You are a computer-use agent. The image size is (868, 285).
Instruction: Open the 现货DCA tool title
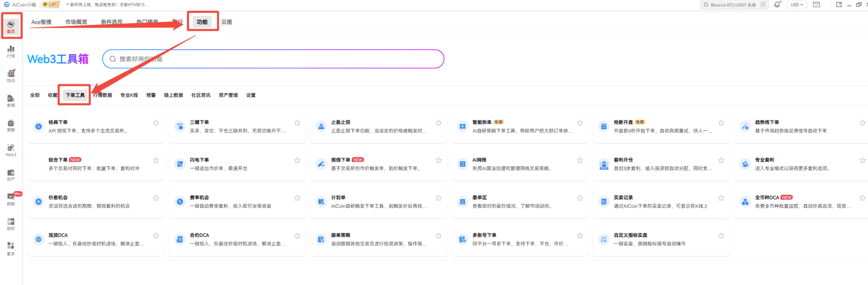point(58,235)
